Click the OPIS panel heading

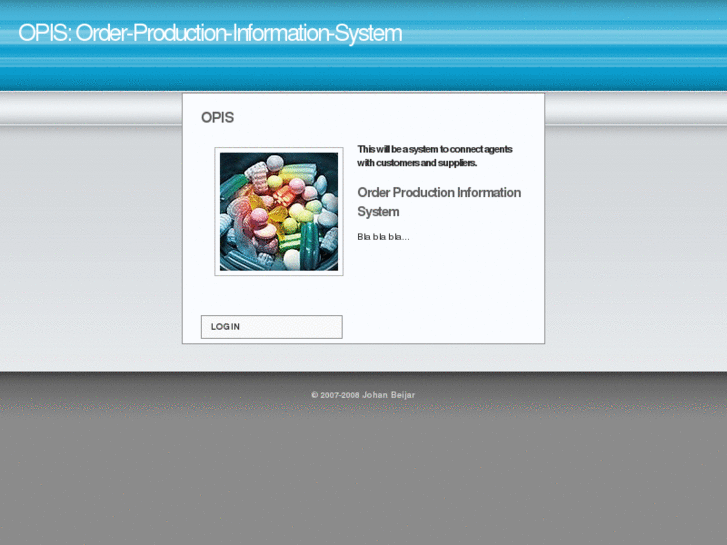(217, 117)
